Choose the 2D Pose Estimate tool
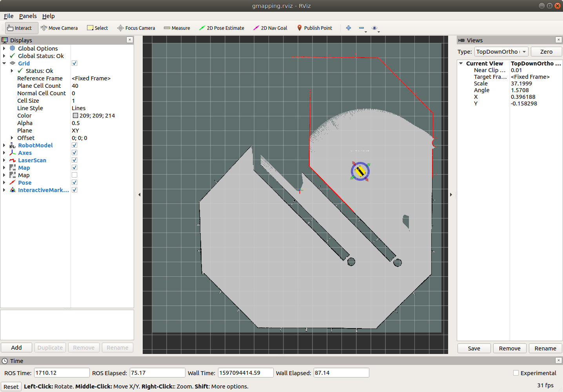This screenshot has height=392, width=563. click(x=222, y=28)
